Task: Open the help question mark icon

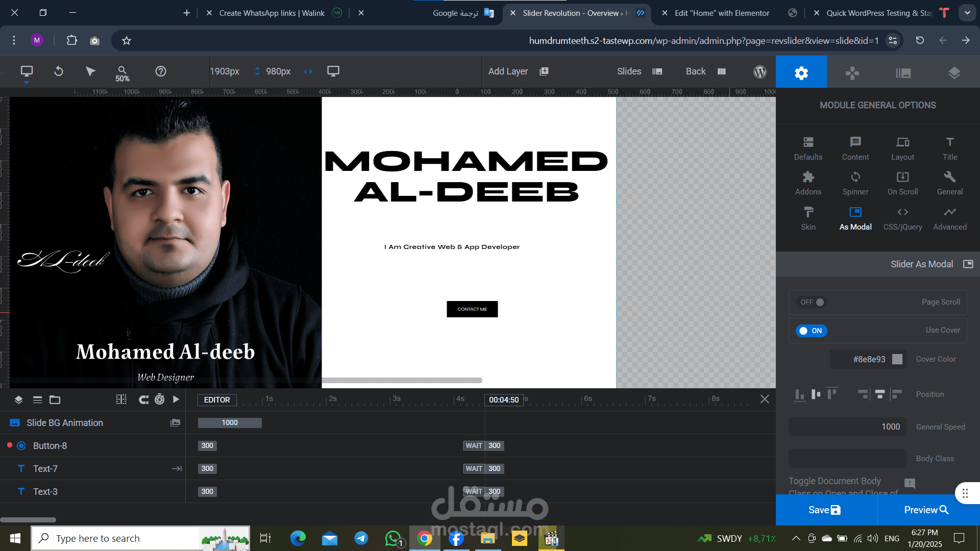Action: [x=161, y=71]
